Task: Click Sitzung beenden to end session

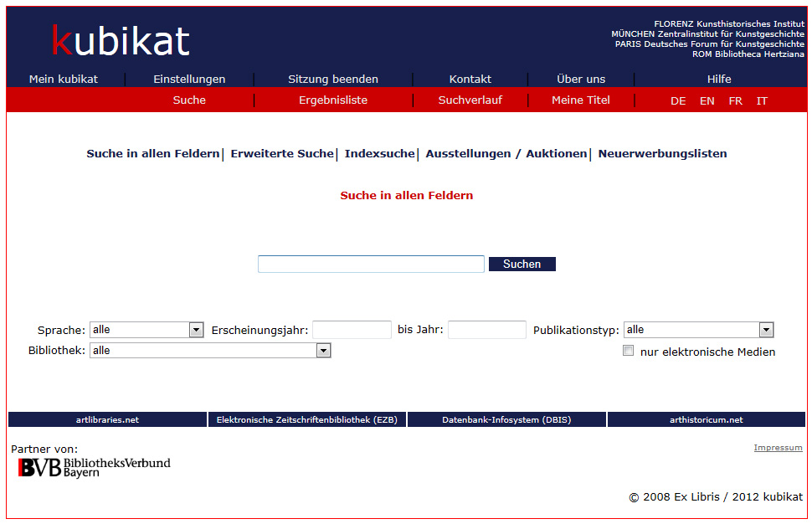Action: tap(333, 79)
